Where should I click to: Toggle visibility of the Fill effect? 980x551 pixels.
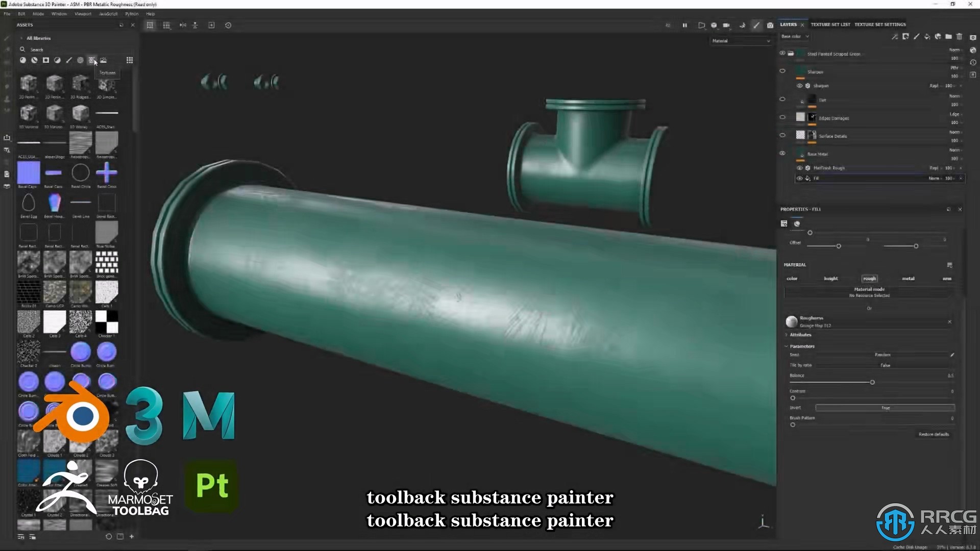799,178
